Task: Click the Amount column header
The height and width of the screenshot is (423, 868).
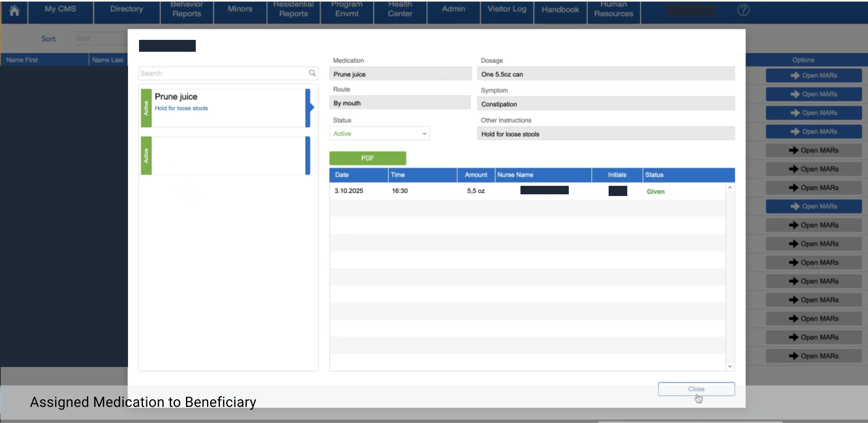Action: 476,175
